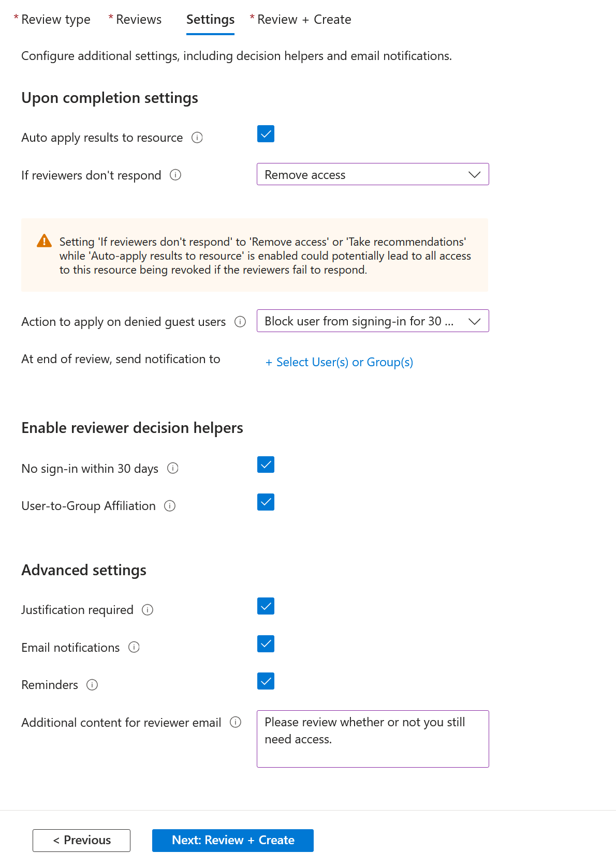Image resolution: width=616 pixels, height=868 pixels.
Task: Open the If reviewers don't respond dropdown
Action: [372, 174]
